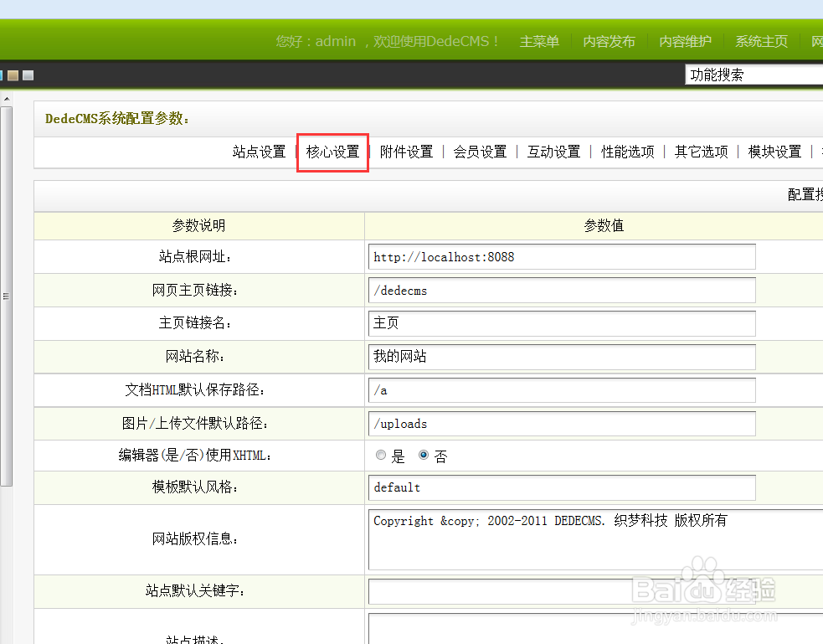Open the 内容发布 top navigation item

[x=609, y=42]
